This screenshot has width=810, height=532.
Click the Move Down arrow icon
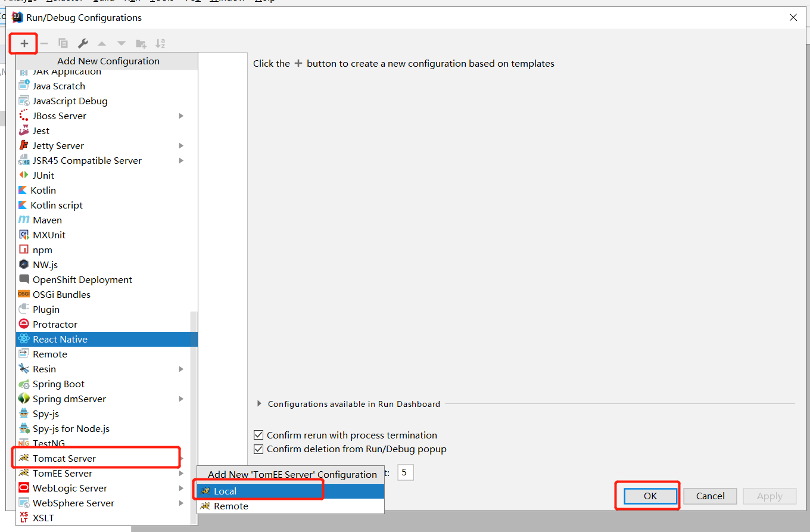[x=121, y=43]
